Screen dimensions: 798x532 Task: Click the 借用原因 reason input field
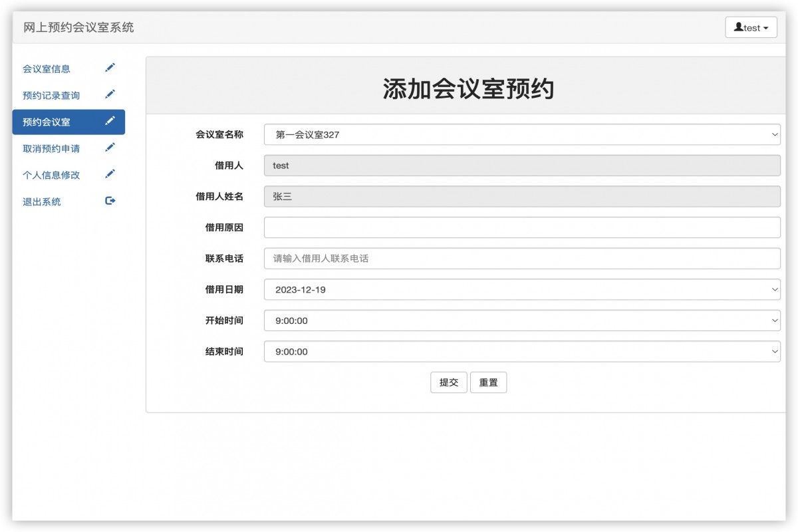point(523,227)
